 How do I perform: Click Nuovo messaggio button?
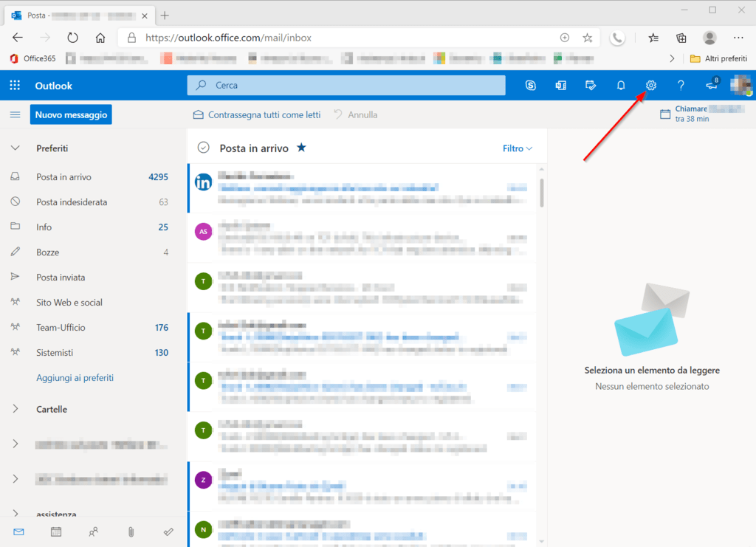pos(71,114)
